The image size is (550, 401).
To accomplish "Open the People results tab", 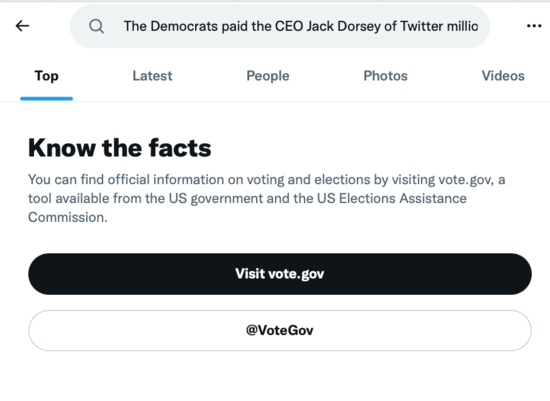I will tap(268, 76).
